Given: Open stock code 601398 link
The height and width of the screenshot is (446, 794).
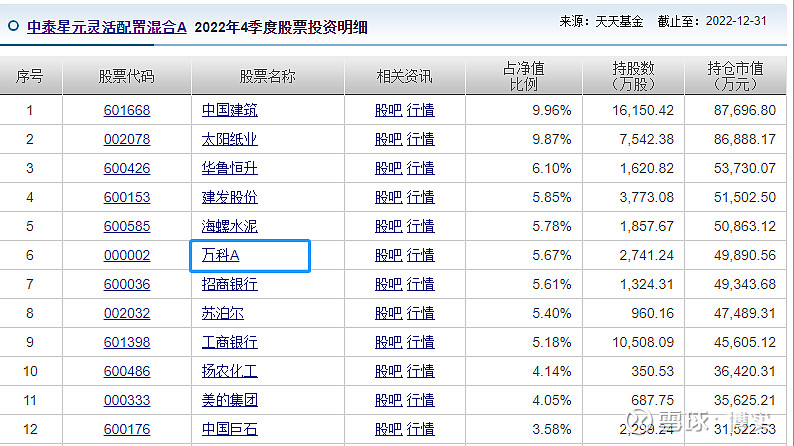Looking at the screenshot, I should coord(127,342).
